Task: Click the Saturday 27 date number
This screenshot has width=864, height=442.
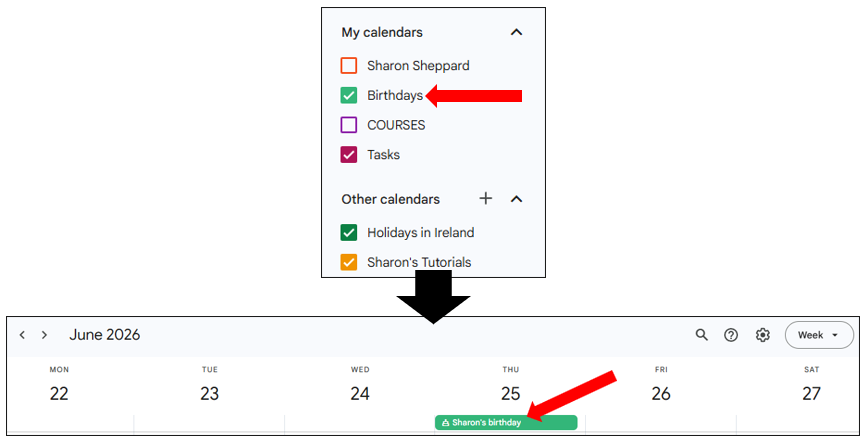Action: pos(811,393)
